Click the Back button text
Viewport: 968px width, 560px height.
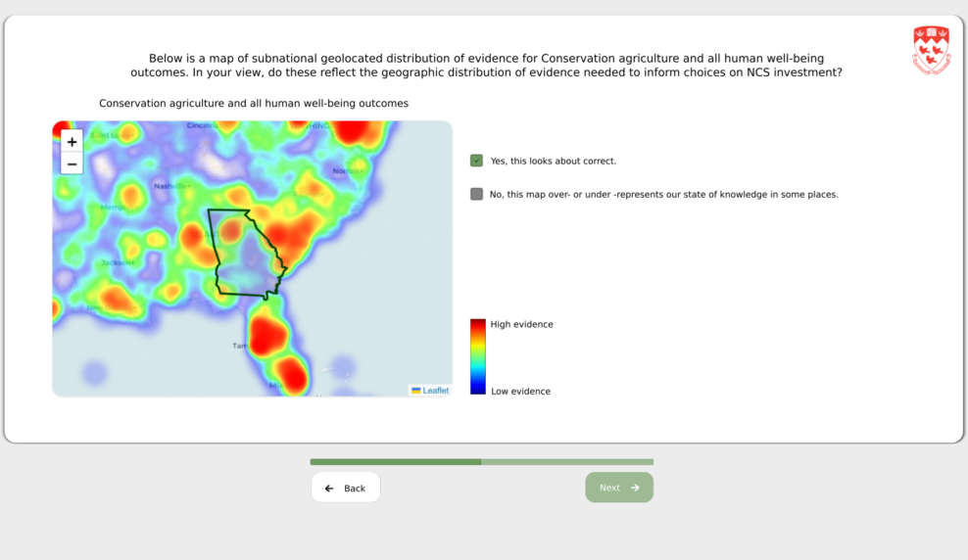[355, 488]
